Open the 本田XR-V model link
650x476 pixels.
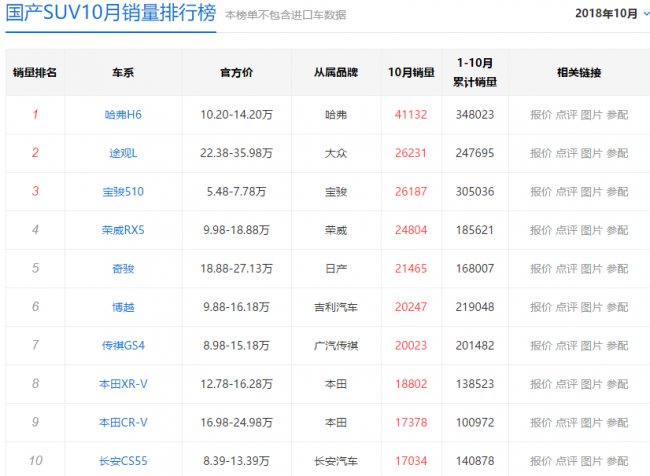pos(123,384)
